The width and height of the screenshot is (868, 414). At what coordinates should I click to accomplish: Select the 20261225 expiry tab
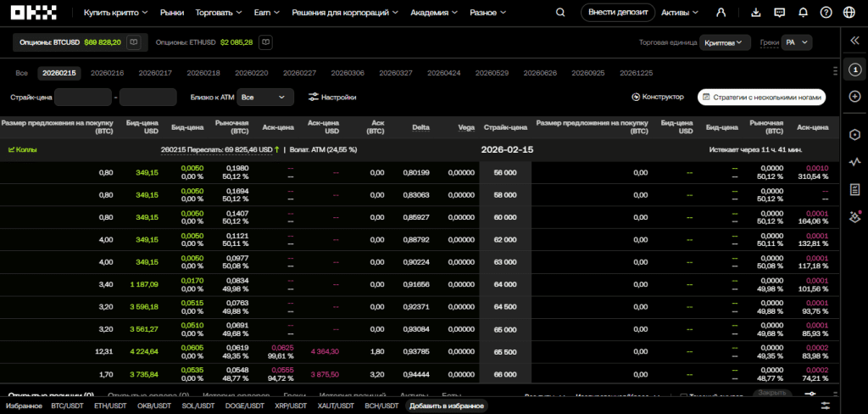[x=636, y=73]
